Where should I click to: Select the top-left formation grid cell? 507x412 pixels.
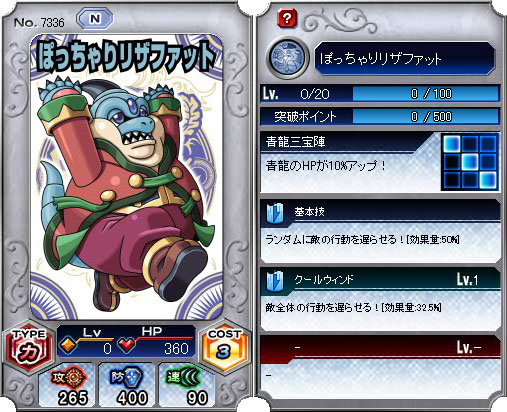coord(452,144)
